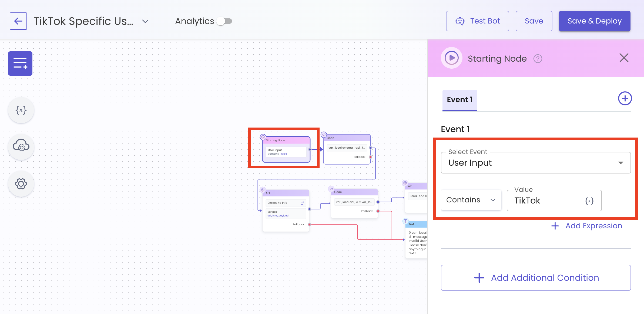Viewport: 644px width, 314px height.
Task: Click the Save & Deploy button
Action: 594,21
